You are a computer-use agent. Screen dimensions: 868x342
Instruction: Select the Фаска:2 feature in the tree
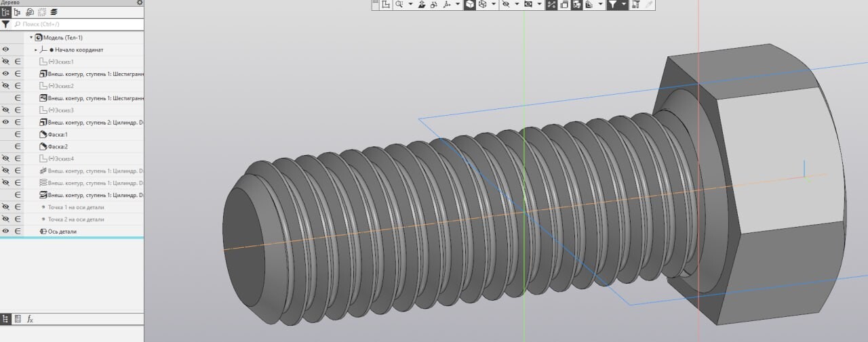58,146
